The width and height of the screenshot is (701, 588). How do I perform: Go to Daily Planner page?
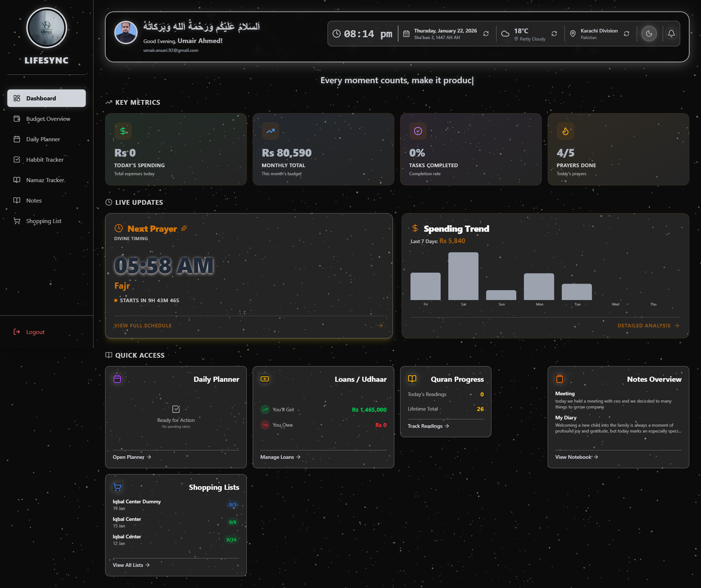pyautogui.click(x=43, y=139)
